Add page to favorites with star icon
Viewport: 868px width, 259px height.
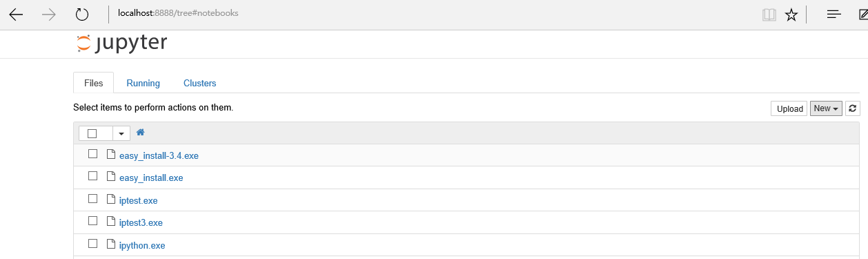click(x=791, y=15)
